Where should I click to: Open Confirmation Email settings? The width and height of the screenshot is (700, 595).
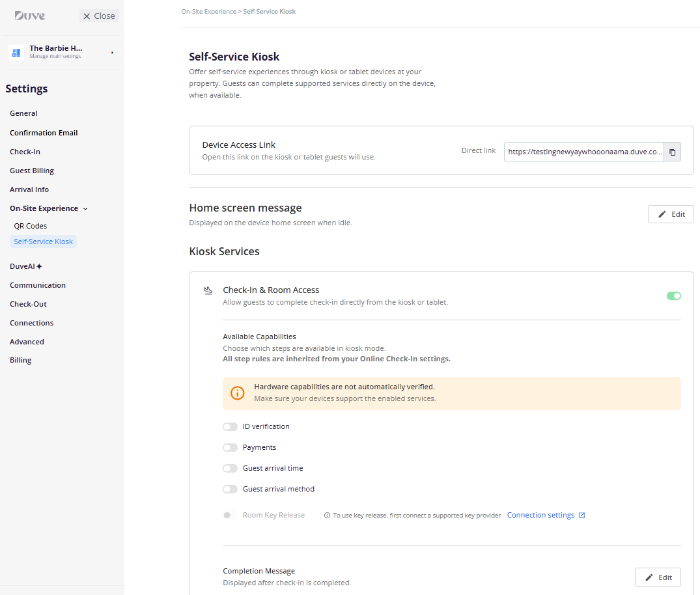pyautogui.click(x=44, y=133)
